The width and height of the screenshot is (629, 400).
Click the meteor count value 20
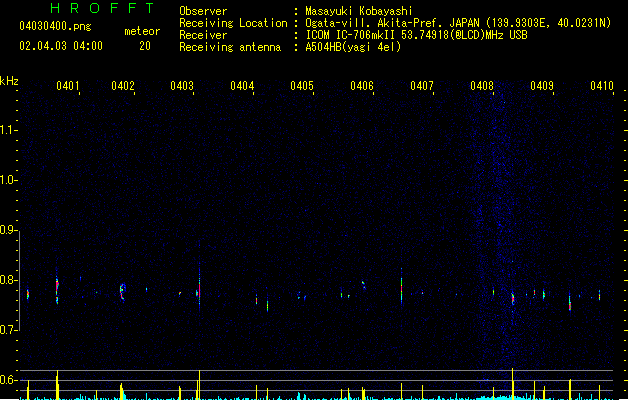145,46
